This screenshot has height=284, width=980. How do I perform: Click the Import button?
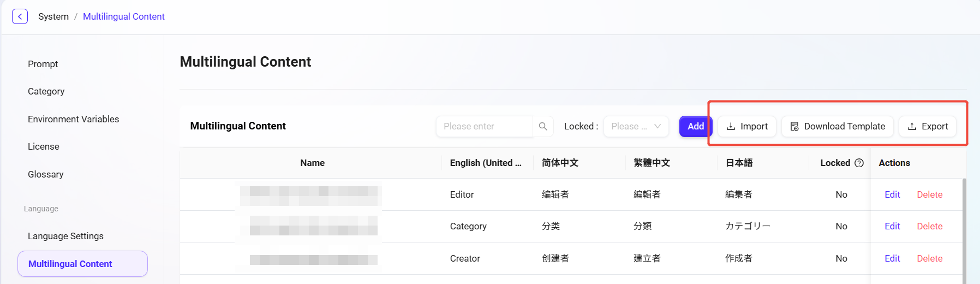coord(747,126)
